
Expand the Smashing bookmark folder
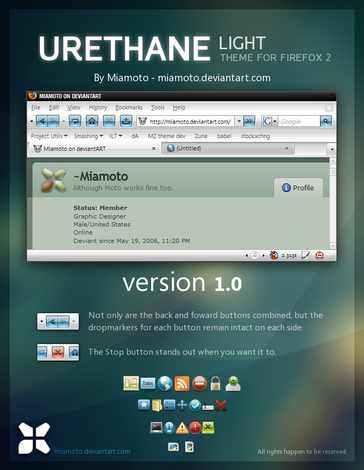88,136
